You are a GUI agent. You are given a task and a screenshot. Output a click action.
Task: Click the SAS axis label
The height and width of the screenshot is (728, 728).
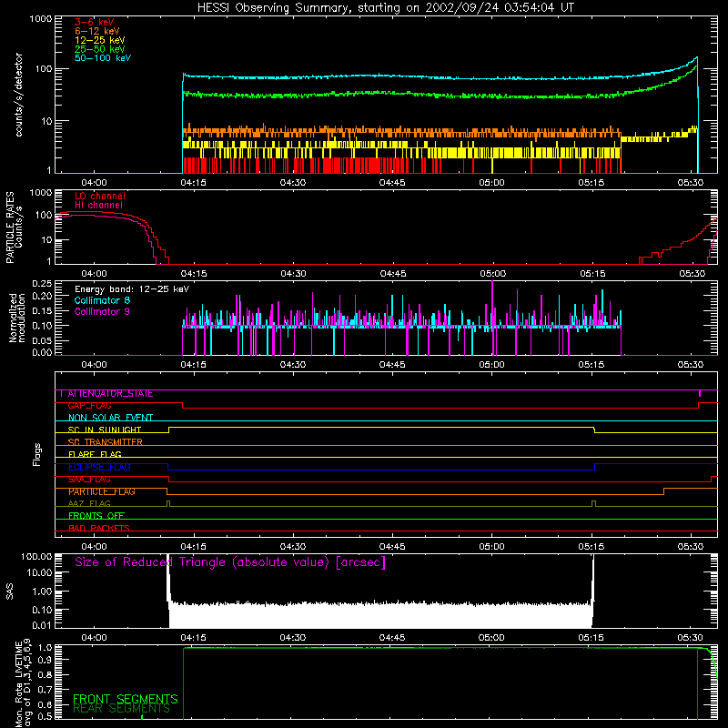point(10,591)
